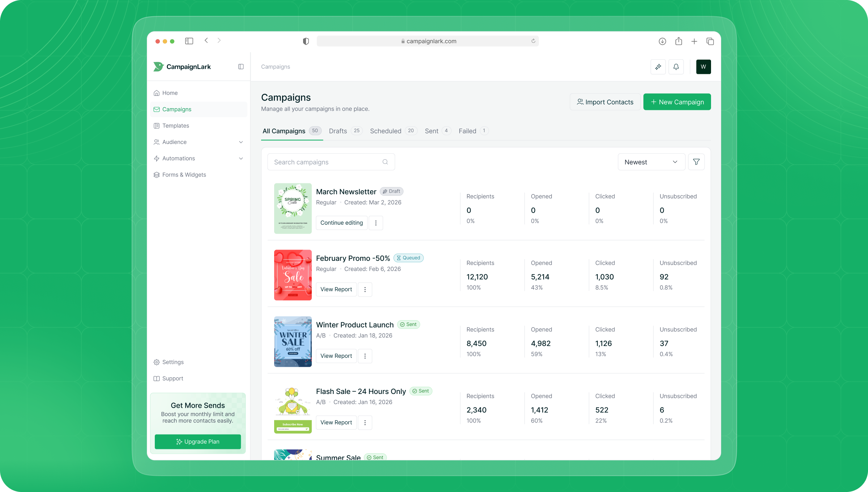Click the Upgrade Plan button
Image resolution: width=868 pixels, height=492 pixels.
(197, 442)
